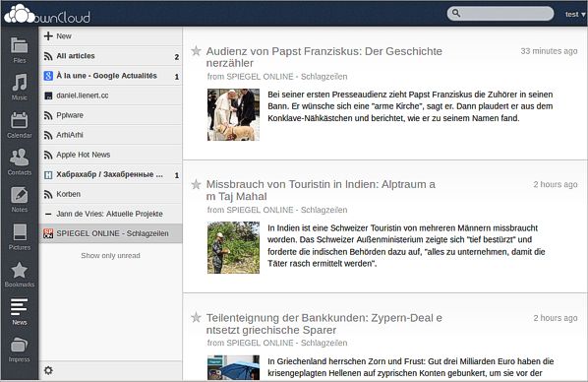This screenshot has width=588, height=382.
Task: Click the daniel.lienert.cc feed favicon
Action: pos(48,95)
